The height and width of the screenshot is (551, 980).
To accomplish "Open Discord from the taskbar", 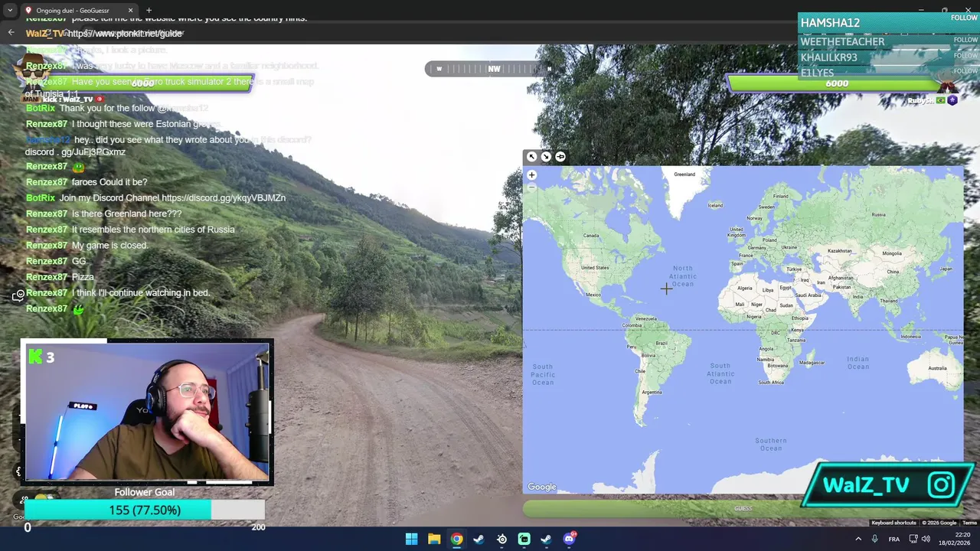I will pyautogui.click(x=569, y=539).
